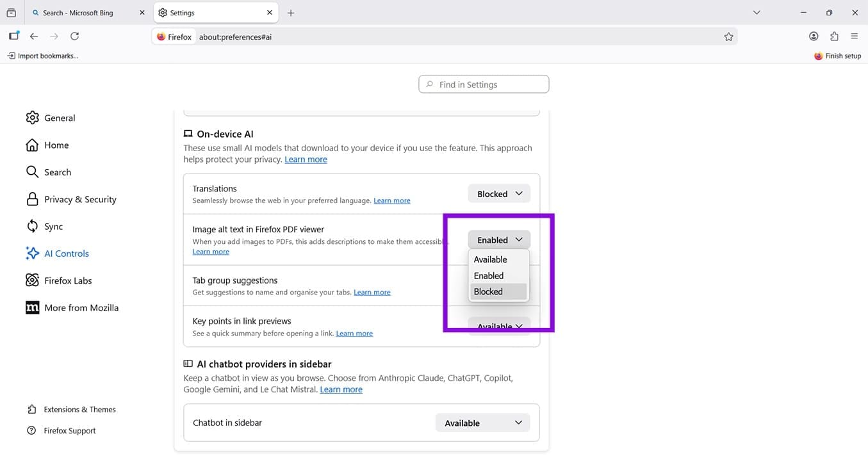Click the General gear icon
The image size is (868, 461).
tap(32, 118)
